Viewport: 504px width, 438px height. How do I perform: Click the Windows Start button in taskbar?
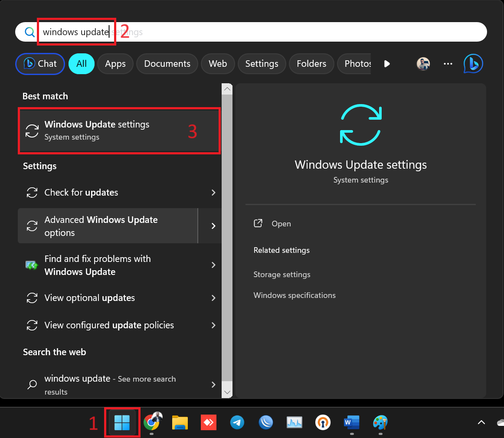pyautogui.click(x=122, y=422)
